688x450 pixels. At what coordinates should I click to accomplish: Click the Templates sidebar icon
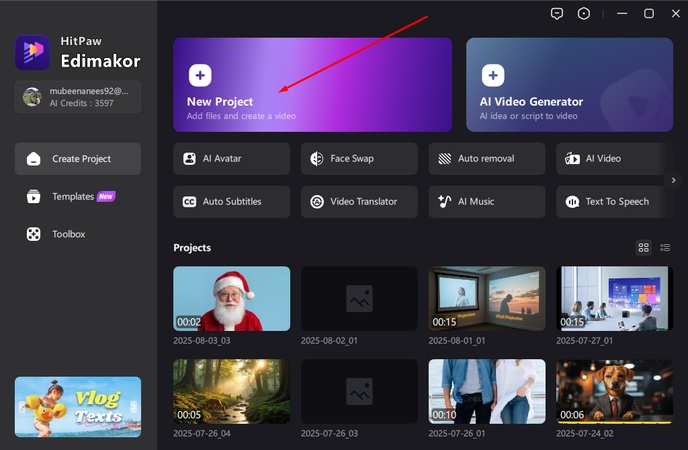click(33, 196)
